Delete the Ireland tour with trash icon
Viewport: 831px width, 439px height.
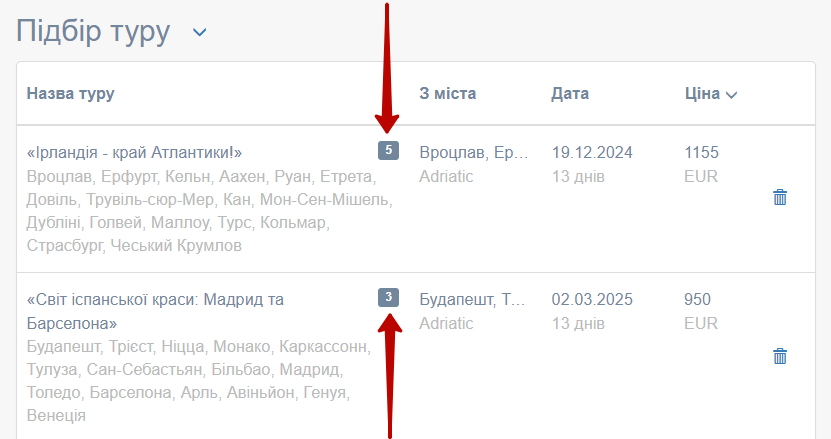click(780, 197)
